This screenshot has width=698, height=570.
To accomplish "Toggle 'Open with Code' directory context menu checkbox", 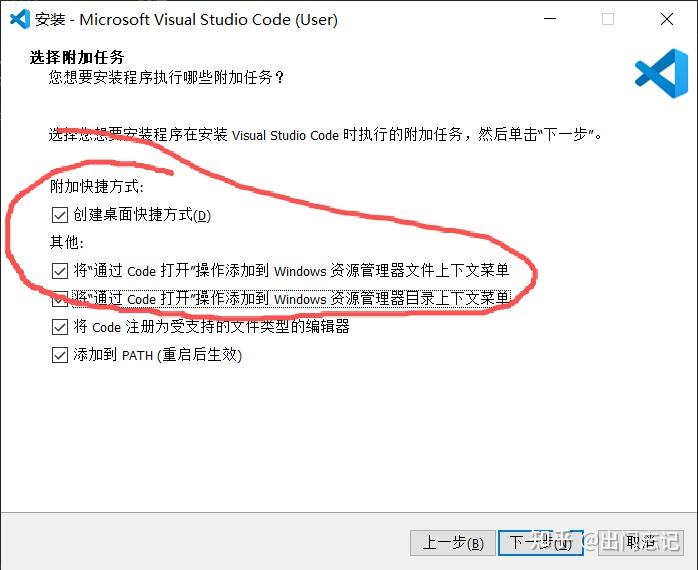I will [x=60, y=299].
